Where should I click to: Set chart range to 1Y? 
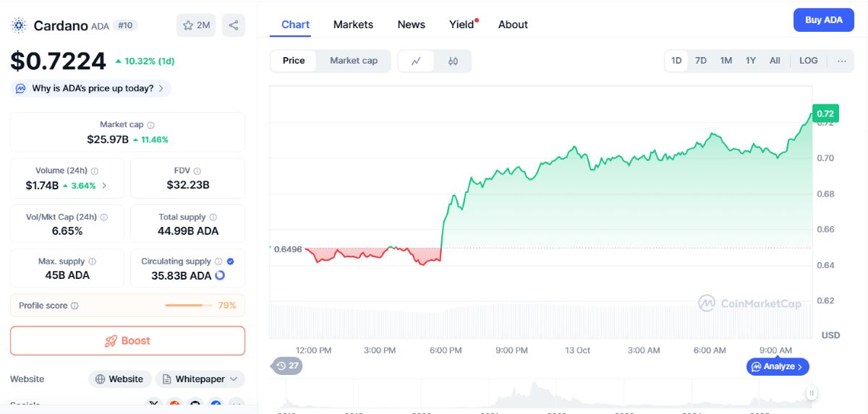pyautogui.click(x=751, y=61)
